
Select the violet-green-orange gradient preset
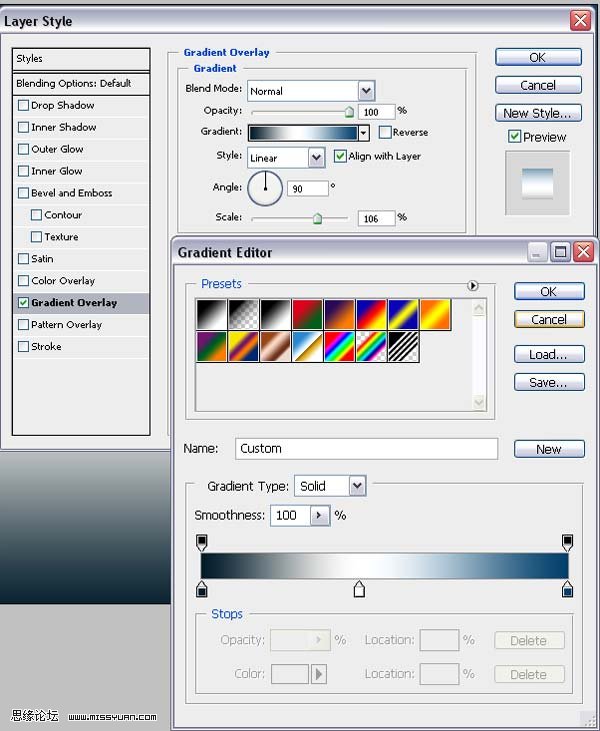coord(212,346)
